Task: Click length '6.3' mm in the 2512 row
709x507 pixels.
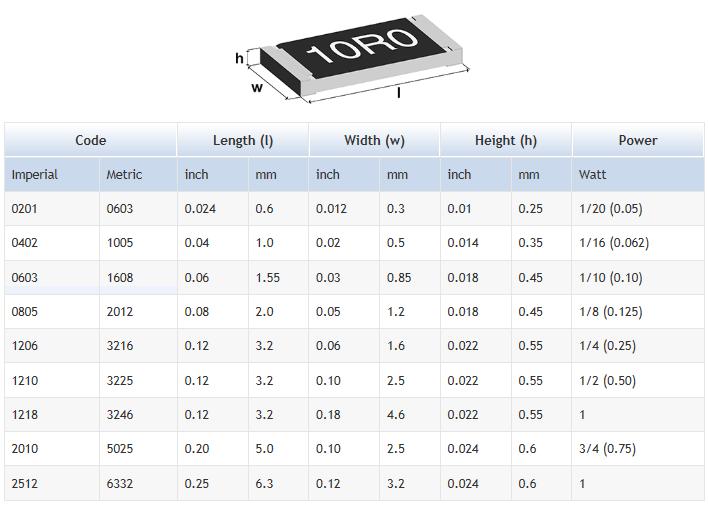Action: [x=264, y=483]
